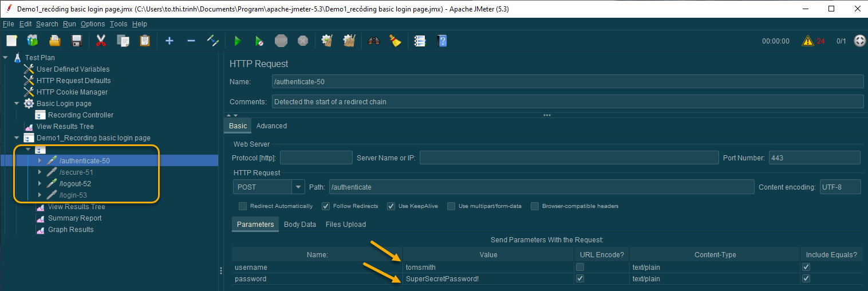Click the remote engine status icon

point(860,41)
